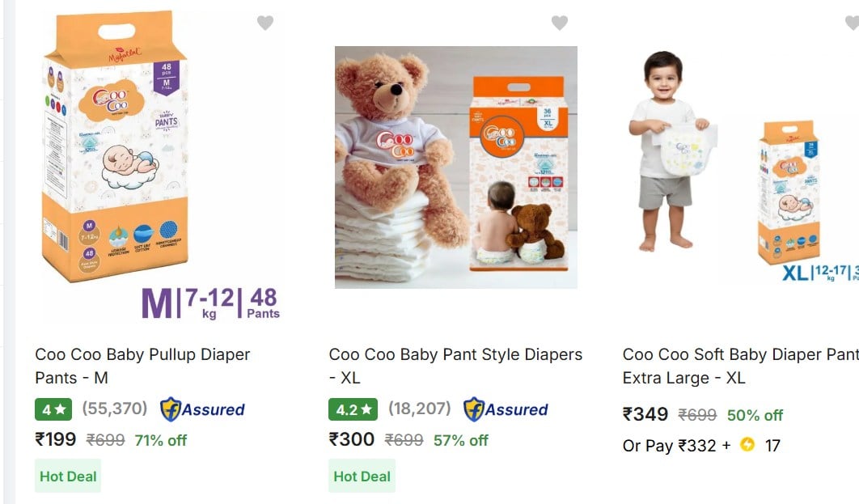Viewport: 859px width, 504px height.
Task: Click the wishlist heart of the Soft Baby Diaper Pants
Action: 852,23
